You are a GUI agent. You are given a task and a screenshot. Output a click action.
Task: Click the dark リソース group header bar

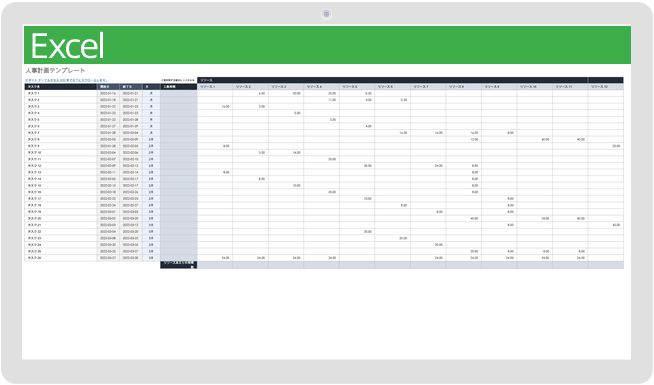392,80
